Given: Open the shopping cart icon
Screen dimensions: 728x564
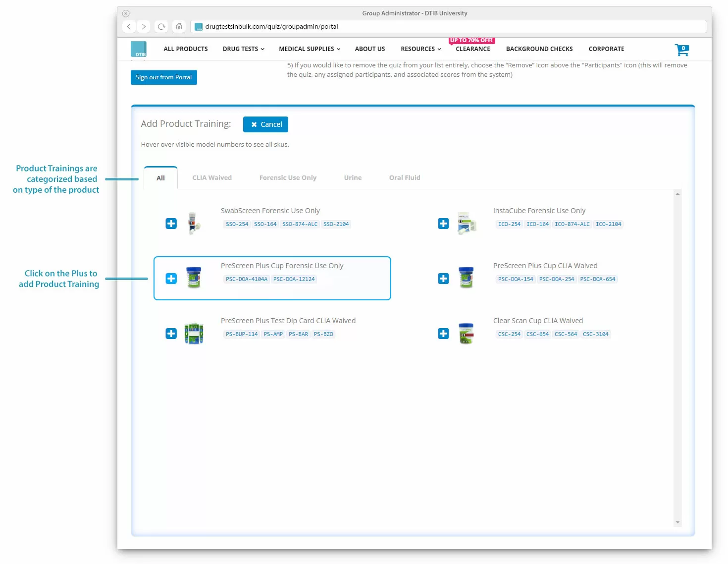Looking at the screenshot, I should [x=681, y=50].
